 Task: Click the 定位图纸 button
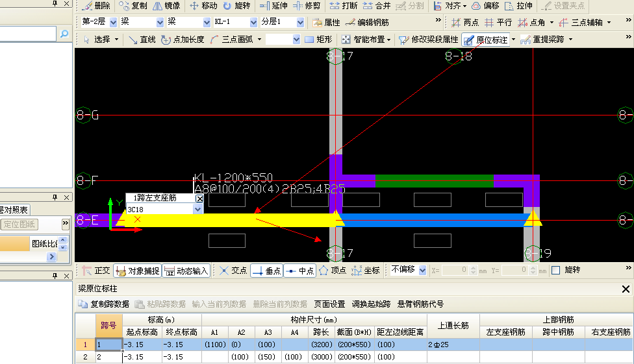tap(19, 224)
